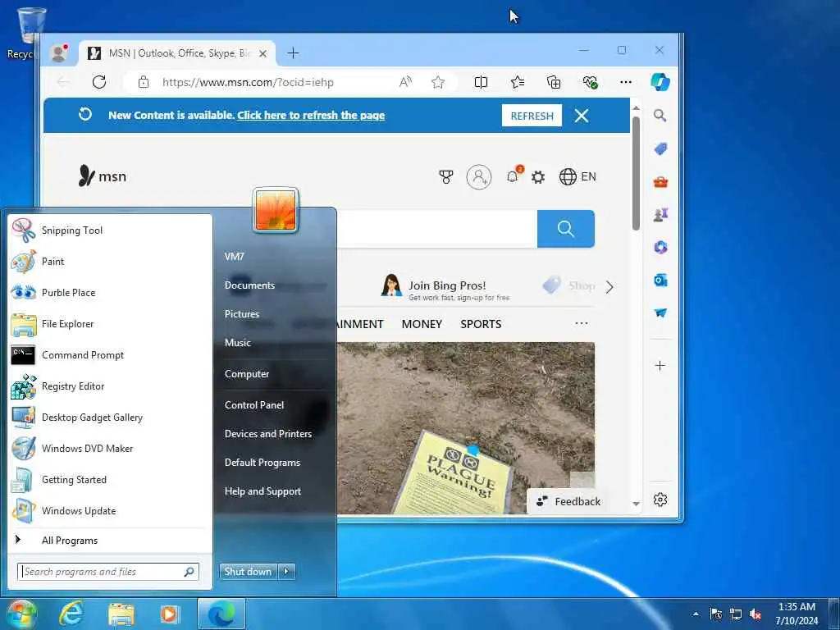Viewport: 840px width, 630px height.
Task: Launch Windows DVD Maker
Action: 109,449
